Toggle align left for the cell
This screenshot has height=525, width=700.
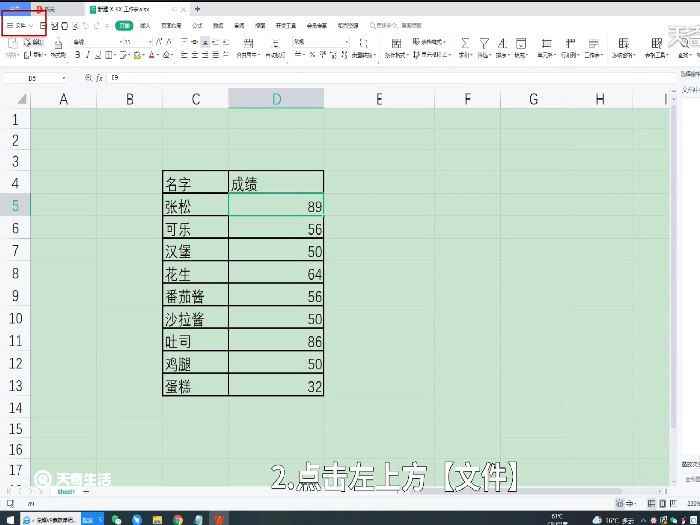point(184,55)
